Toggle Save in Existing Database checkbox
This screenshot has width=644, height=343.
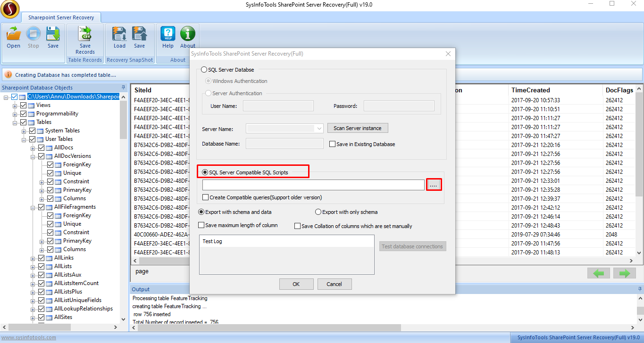click(x=332, y=144)
